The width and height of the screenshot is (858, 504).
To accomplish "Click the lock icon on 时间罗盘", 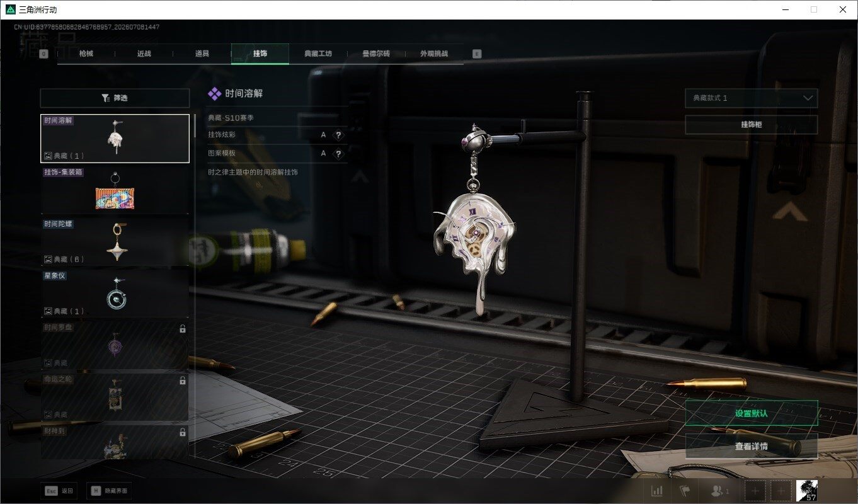I will tap(183, 329).
